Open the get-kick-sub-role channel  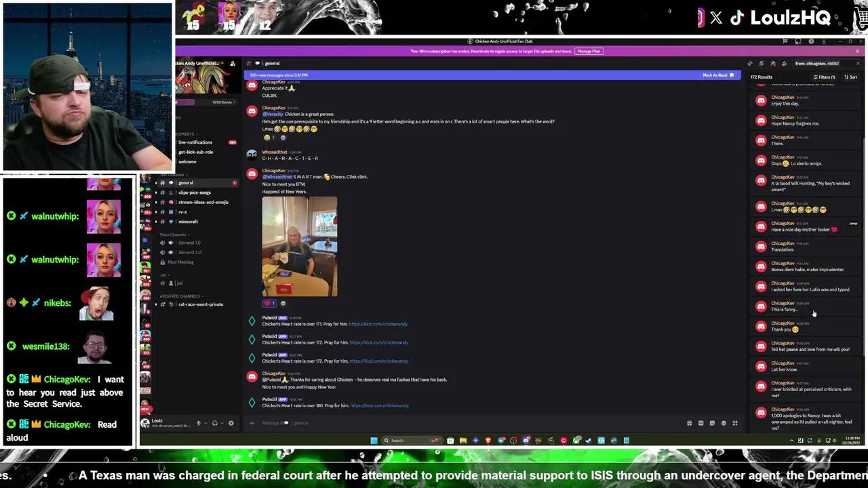click(x=195, y=152)
